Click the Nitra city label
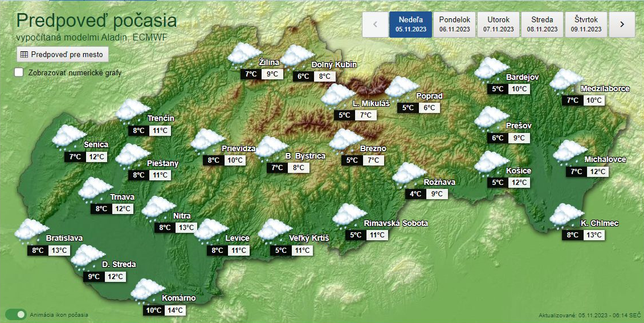Image resolution: width=644 pixels, height=323 pixels. [182, 216]
